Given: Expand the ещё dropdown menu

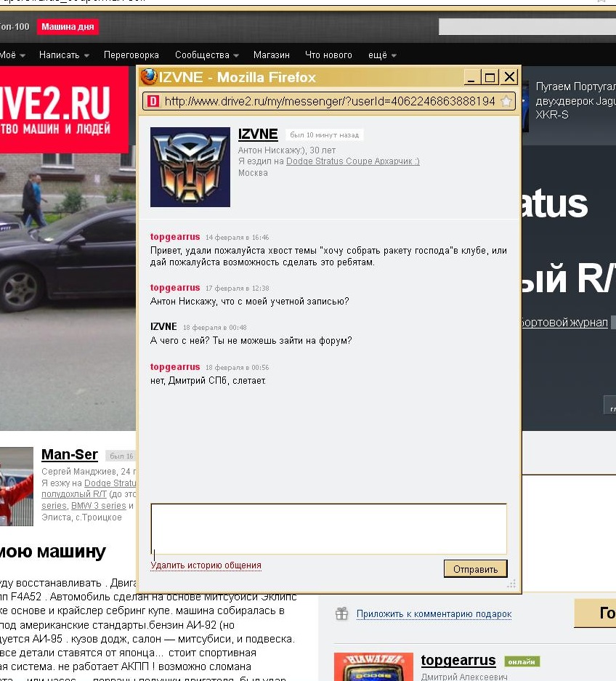Looking at the screenshot, I should [x=382, y=55].
